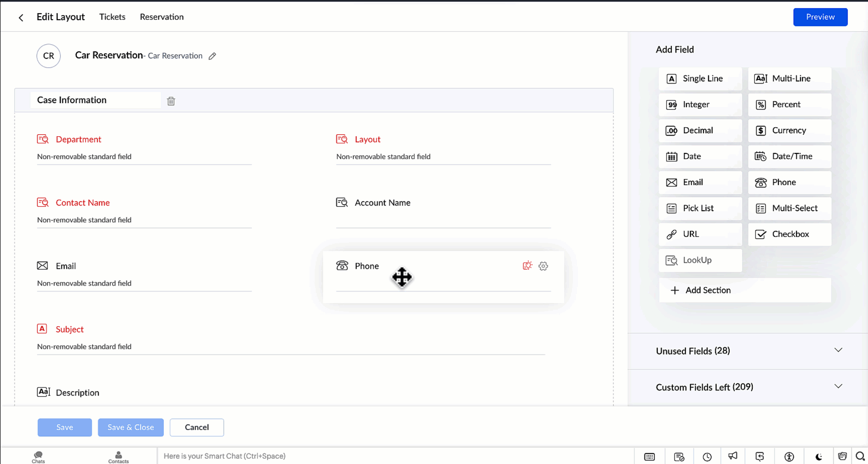This screenshot has height=464, width=868.
Task: Click the Edit Layout page title
Action: pyautogui.click(x=61, y=17)
